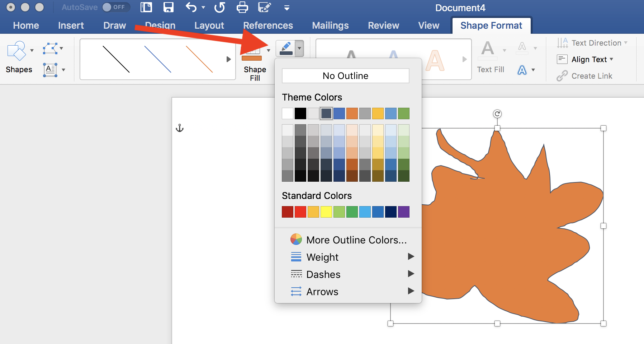Click the Shape Outline pen icon
The width and height of the screenshot is (644, 344).
[286, 48]
